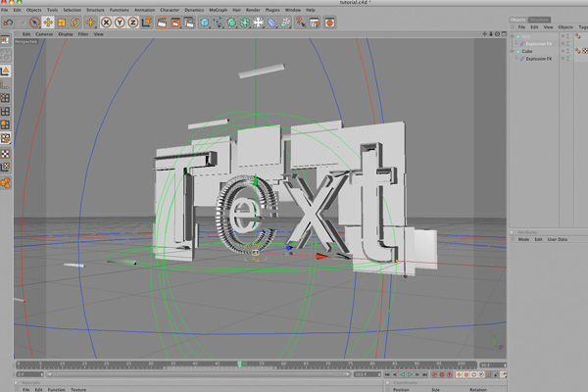588x392 pixels.
Task: Select the Live Selection tool
Action: click(x=34, y=23)
